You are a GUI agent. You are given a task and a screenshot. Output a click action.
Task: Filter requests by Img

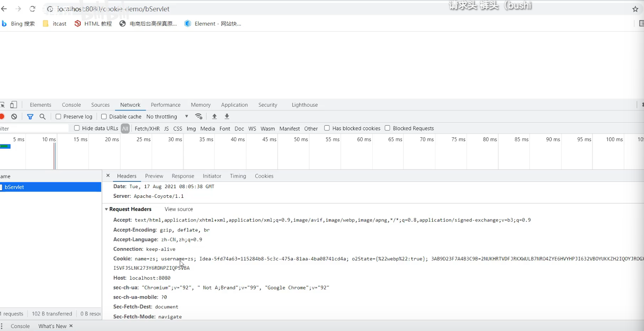click(x=191, y=129)
